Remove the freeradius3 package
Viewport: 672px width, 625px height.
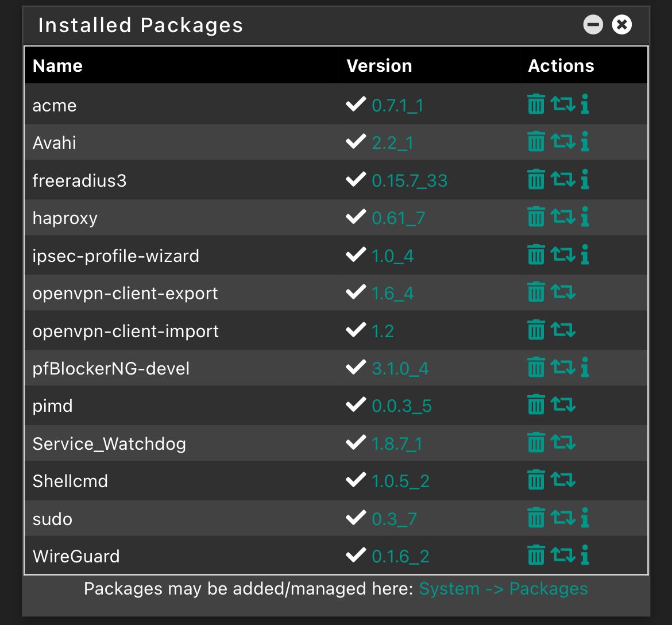536,179
